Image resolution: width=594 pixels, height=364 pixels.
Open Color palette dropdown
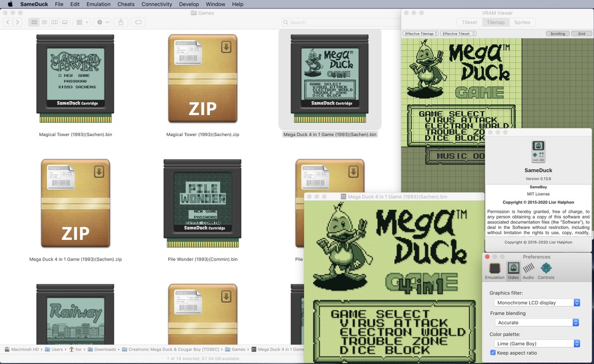coord(537,343)
